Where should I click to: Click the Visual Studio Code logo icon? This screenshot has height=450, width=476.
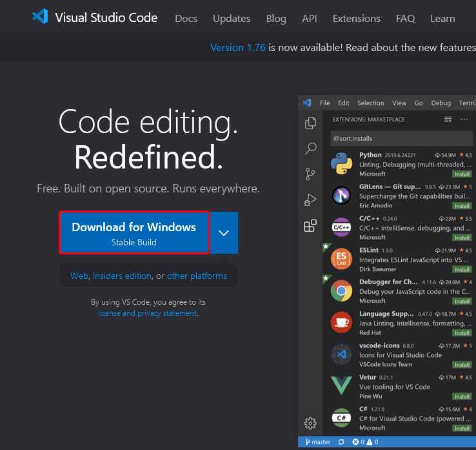point(40,16)
